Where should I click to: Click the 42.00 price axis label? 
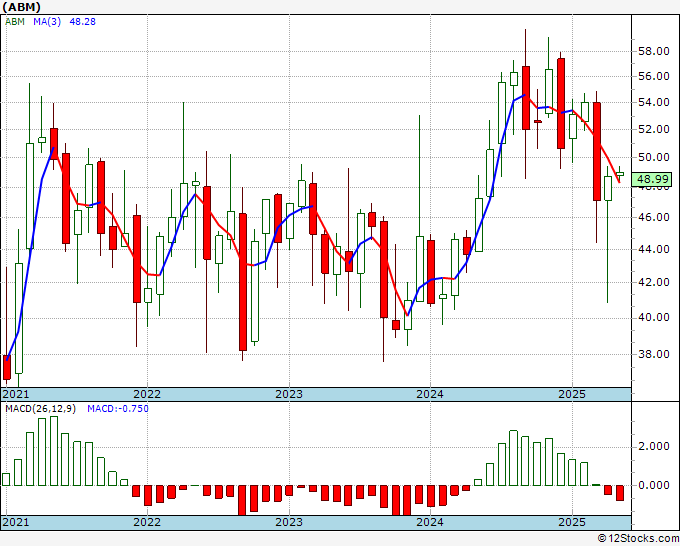tap(654, 282)
